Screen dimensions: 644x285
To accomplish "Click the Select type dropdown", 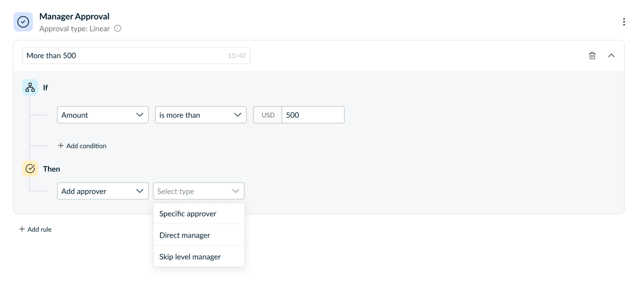I will (x=199, y=191).
